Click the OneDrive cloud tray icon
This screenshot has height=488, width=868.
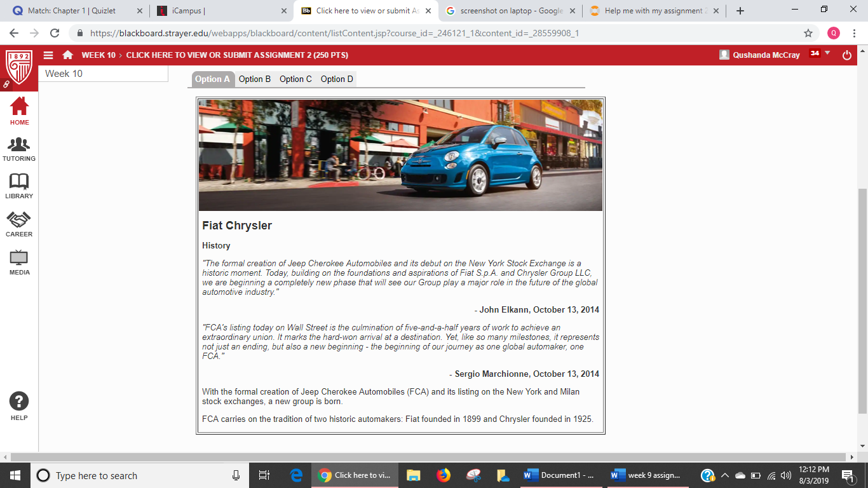pos(740,475)
